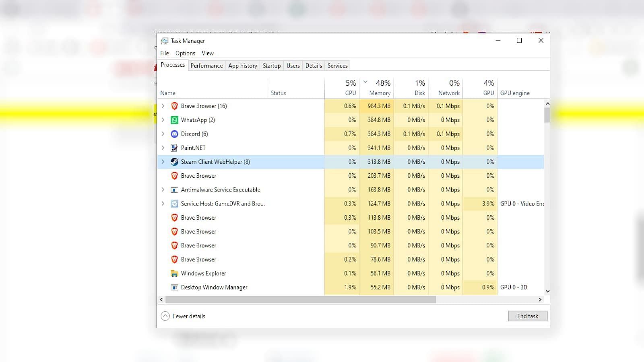Sort by the Network column header
This screenshot has height=362, width=644.
pyautogui.click(x=446, y=88)
